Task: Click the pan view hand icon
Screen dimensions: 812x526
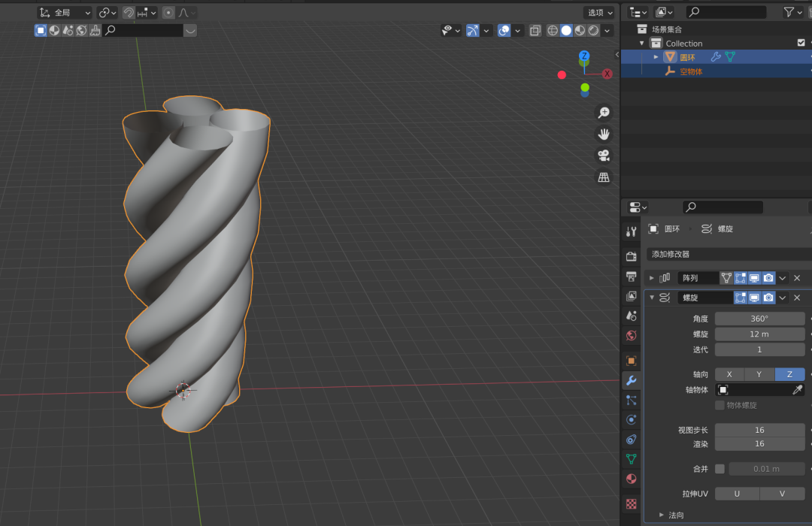Action: [x=603, y=135]
